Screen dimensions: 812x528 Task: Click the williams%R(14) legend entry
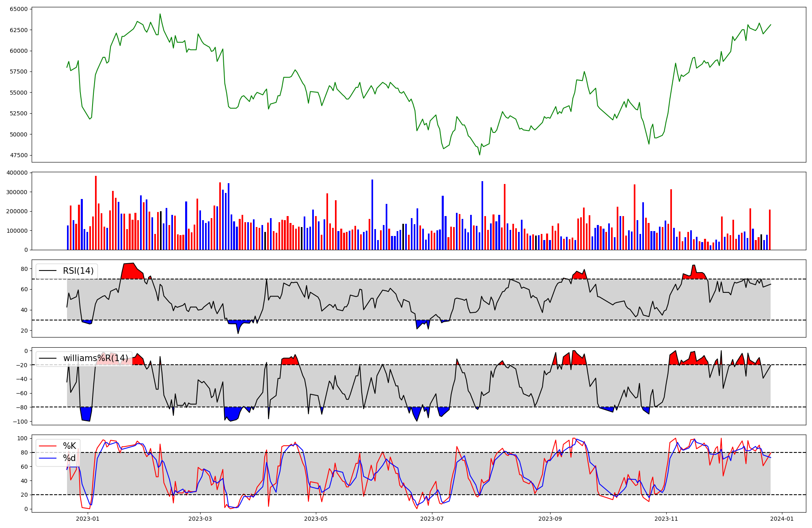tap(95, 358)
